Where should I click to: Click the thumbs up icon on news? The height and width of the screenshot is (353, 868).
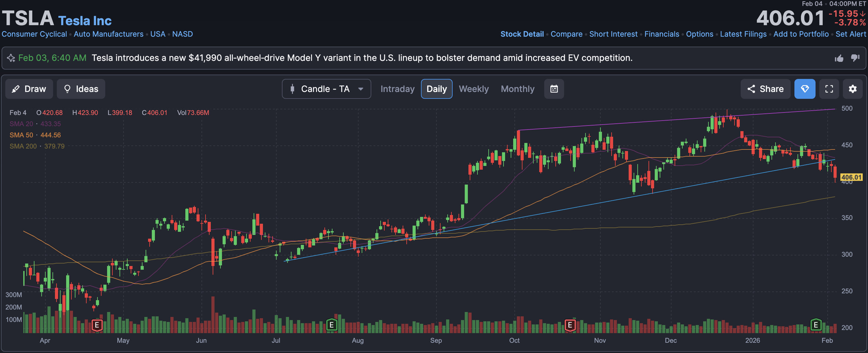839,58
